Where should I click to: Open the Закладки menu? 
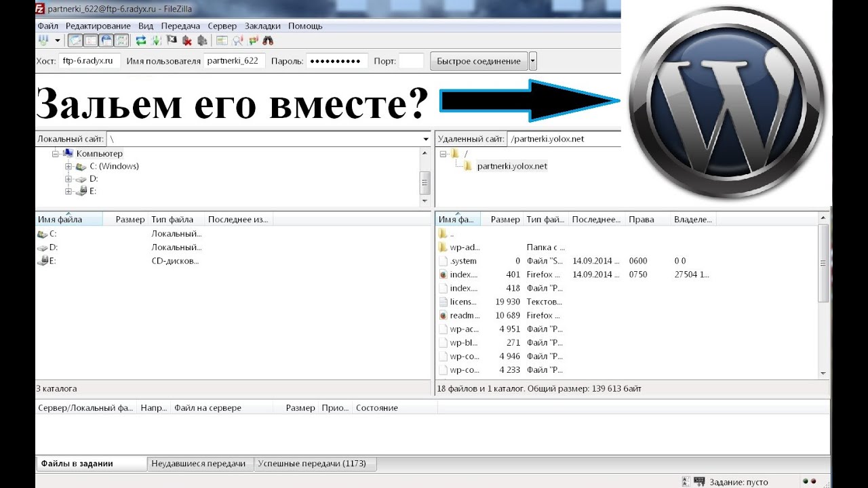coord(262,26)
